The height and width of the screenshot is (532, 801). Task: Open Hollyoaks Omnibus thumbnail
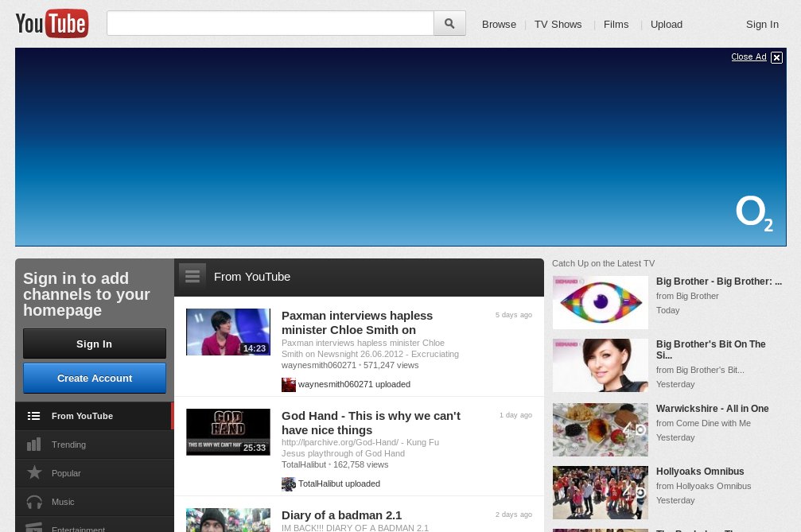pyautogui.click(x=601, y=492)
